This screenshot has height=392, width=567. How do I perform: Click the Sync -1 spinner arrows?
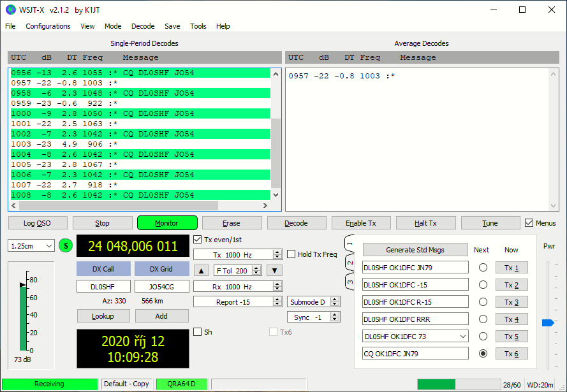pyautogui.click(x=335, y=317)
